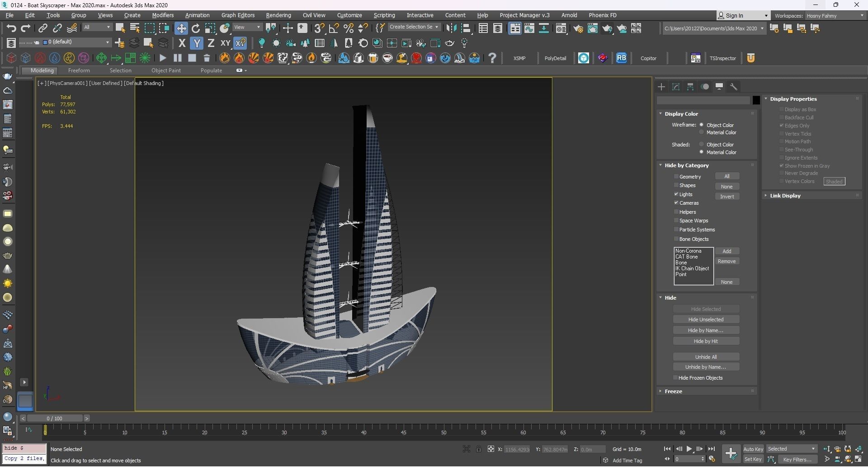
Task: Click the Render Setup teapot icon
Action: point(578,28)
